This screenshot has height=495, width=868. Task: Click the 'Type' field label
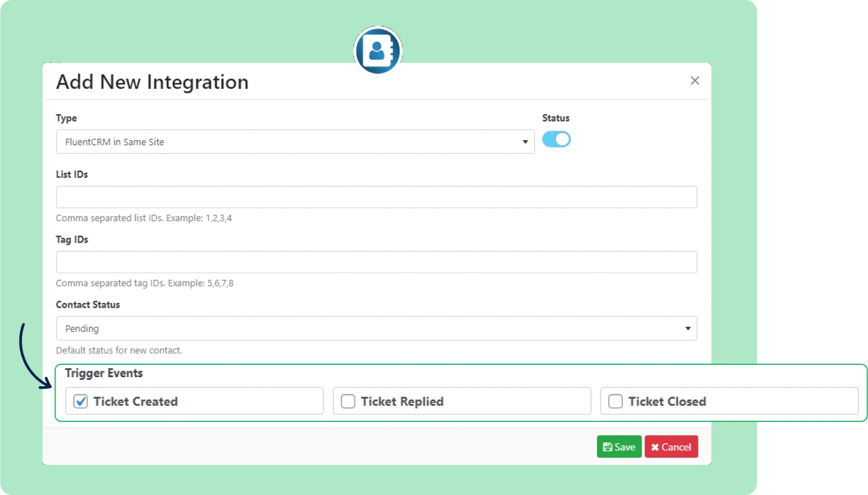tap(66, 118)
